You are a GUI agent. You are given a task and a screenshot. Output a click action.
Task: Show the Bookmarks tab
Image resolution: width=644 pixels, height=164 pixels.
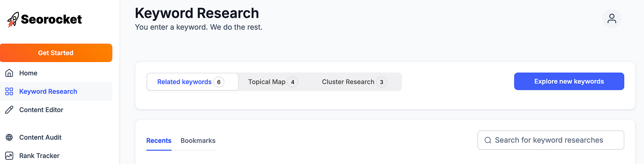tap(198, 141)
